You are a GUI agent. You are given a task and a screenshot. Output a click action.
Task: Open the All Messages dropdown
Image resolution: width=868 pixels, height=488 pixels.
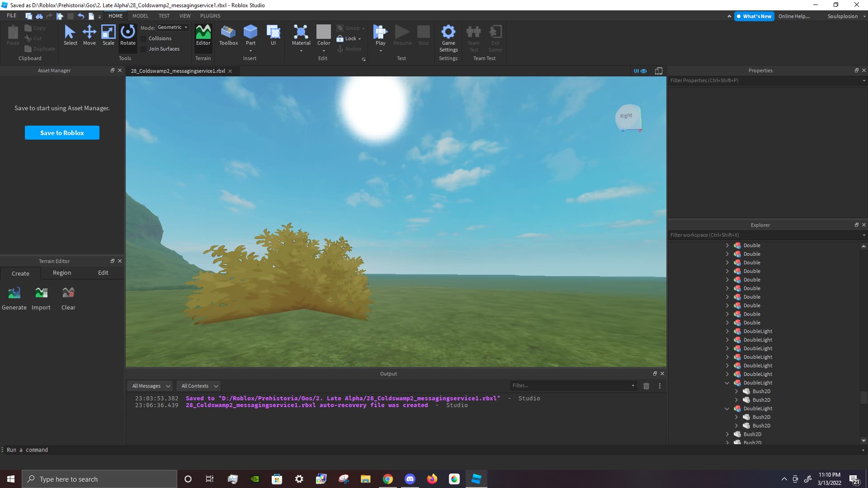151,386
